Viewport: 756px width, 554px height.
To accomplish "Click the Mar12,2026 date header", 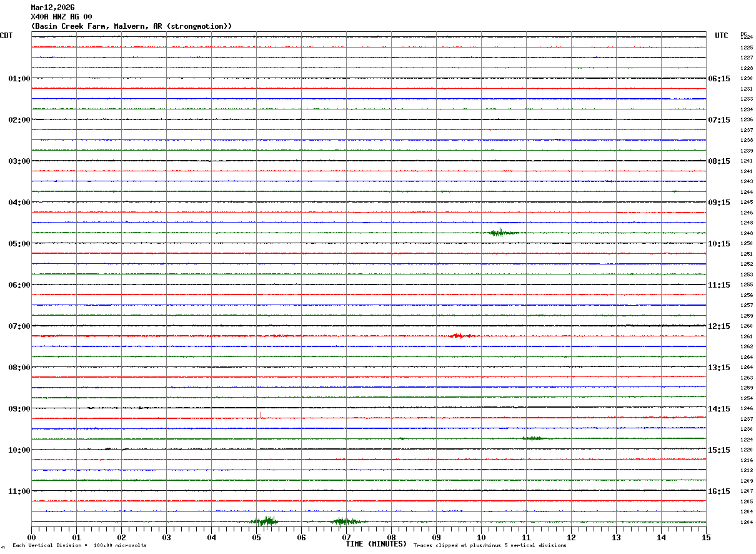I will point(52,8).
